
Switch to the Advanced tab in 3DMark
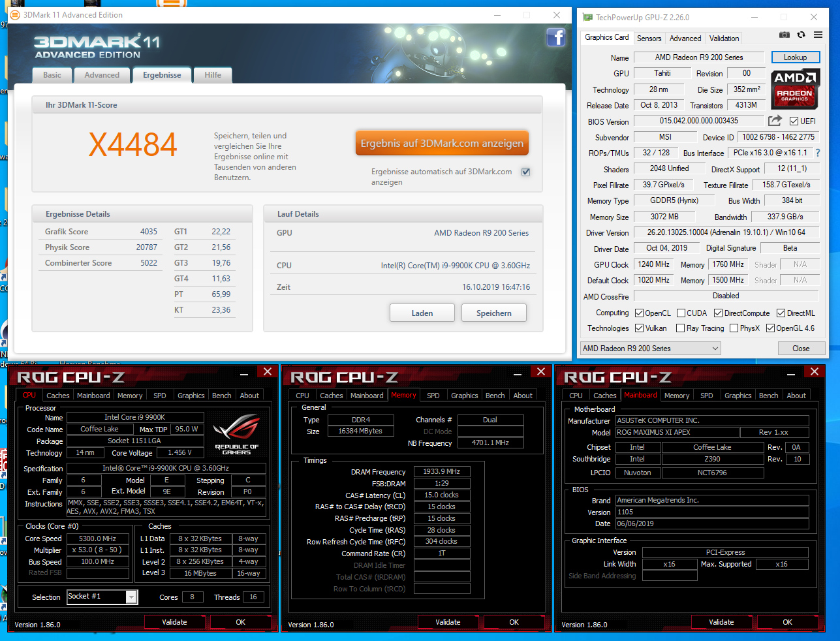102,75
